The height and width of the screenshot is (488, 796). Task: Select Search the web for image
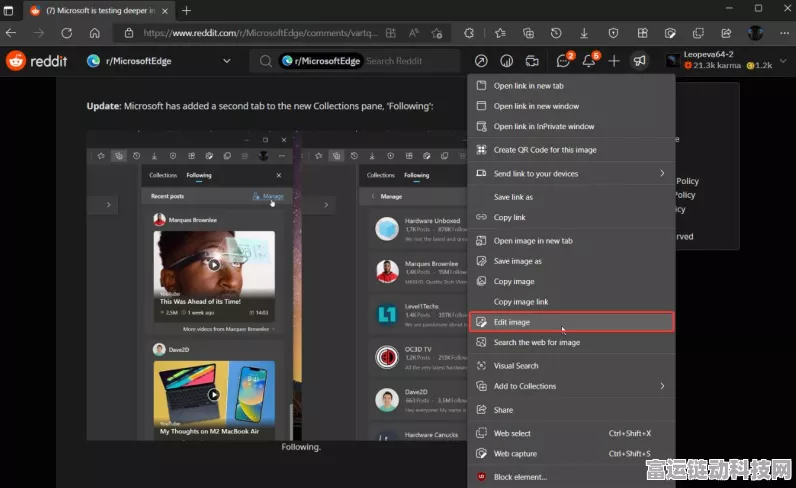(x=572, y=342)
